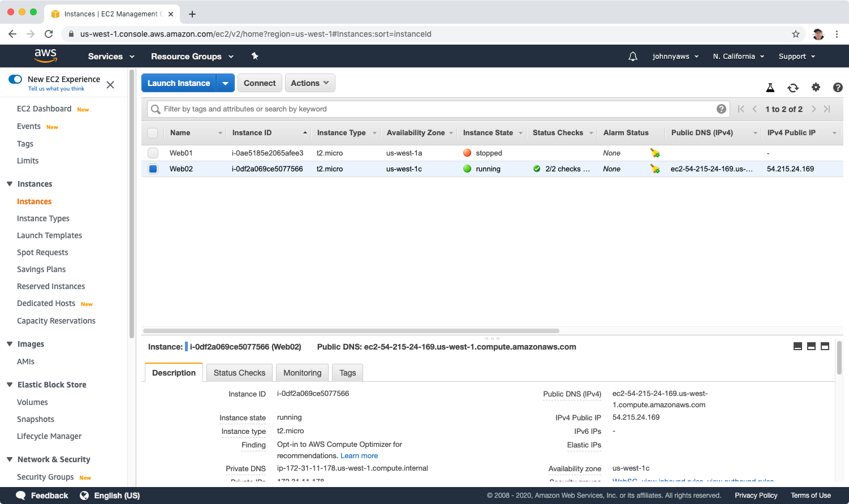Click the details pane vertical scrollbar

point(839,357)
